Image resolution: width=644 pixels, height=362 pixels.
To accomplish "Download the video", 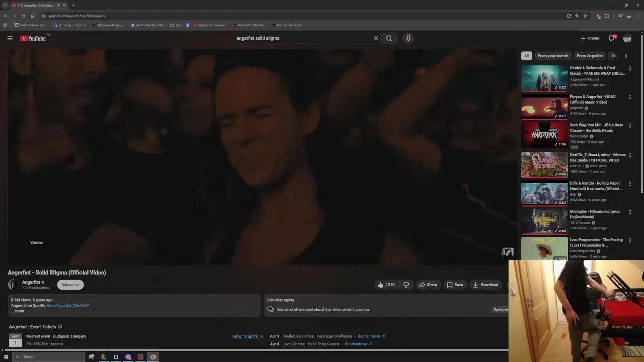I will coord(486,285).
